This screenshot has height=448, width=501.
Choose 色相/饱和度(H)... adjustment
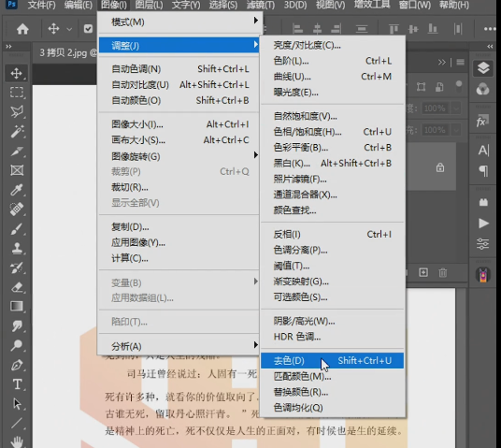pyautogui.click(x=333, y=132)
